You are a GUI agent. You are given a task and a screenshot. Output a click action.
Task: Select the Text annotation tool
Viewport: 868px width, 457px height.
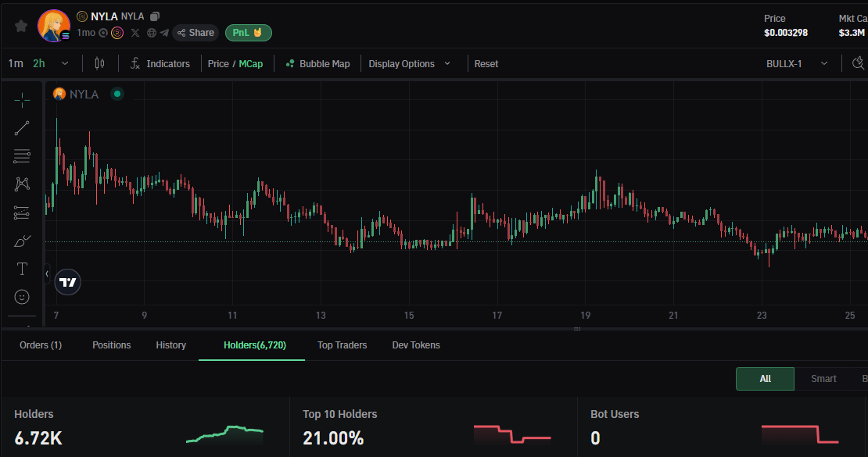point(22,269)
